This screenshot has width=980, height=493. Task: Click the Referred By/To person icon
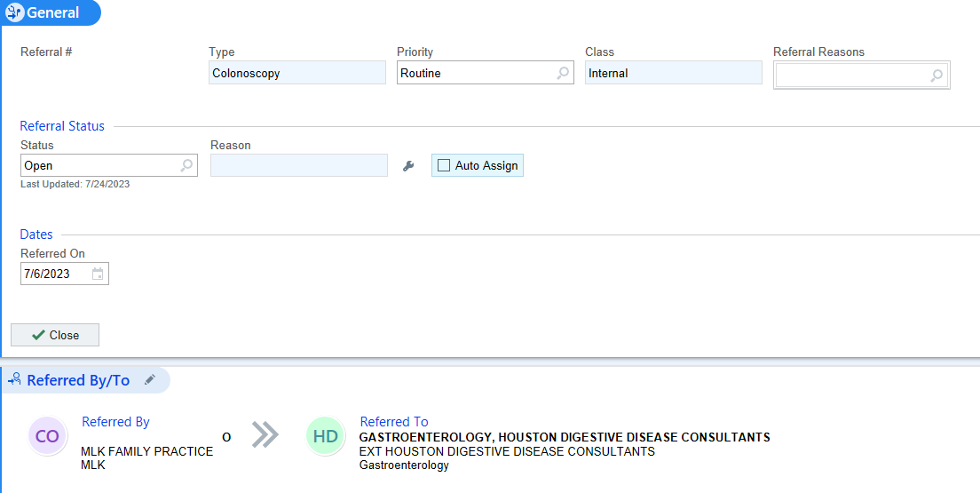tap(15, 380)
